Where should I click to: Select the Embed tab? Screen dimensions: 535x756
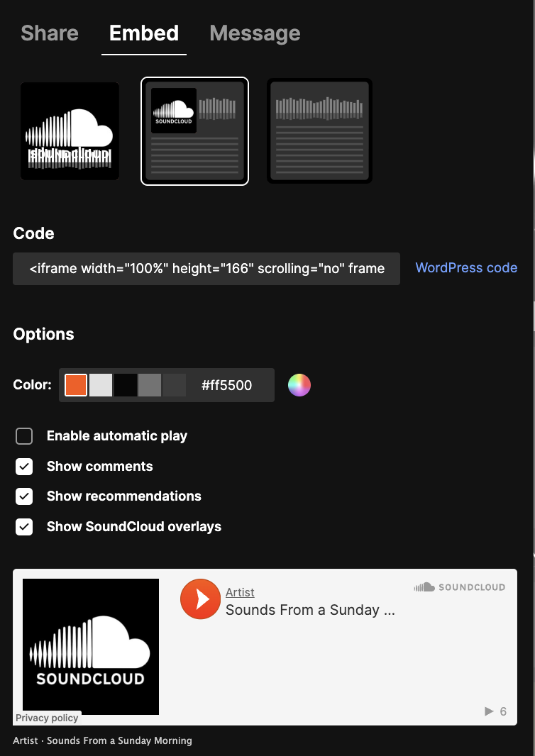point(143,33)
